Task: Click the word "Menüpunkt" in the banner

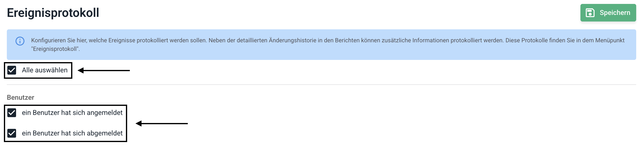Action: tap(610, 40)
